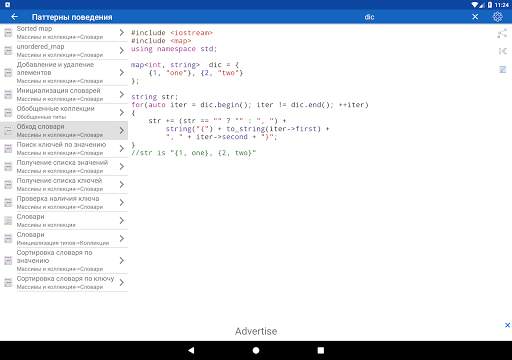Click list icon left of 'Sorted map'

tap(8, 32)
